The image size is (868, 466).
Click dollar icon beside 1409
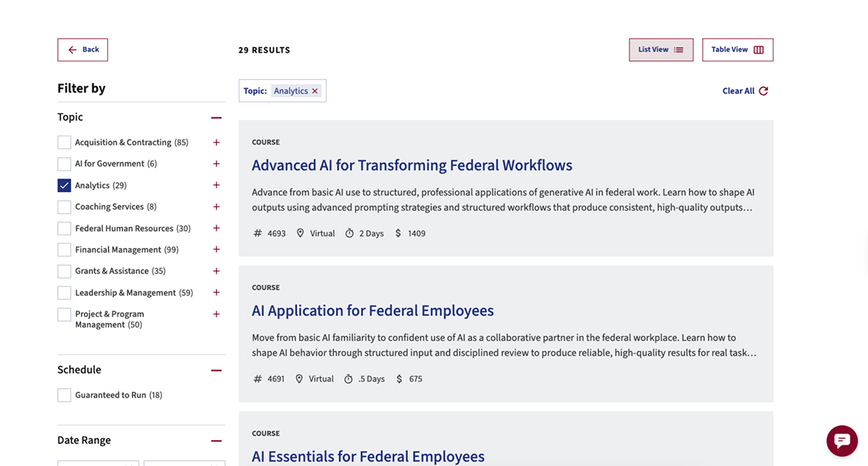[x=398, y=234]
